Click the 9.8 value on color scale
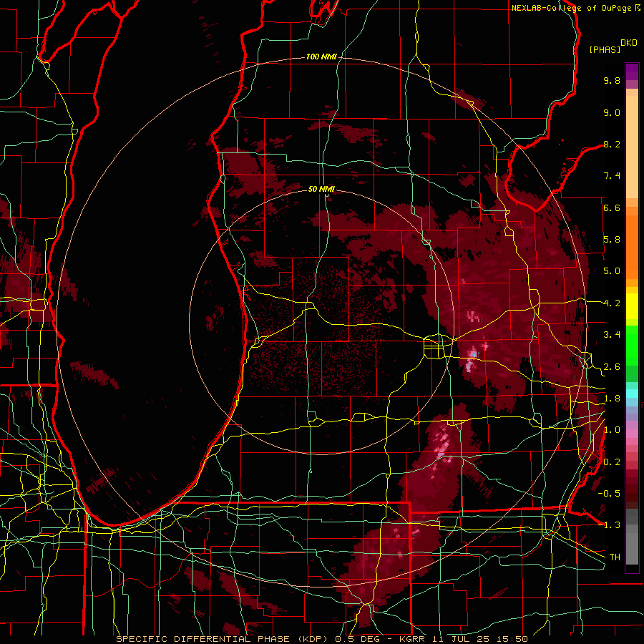Viewport: 644px width, 644px height. tap(612, 80)
